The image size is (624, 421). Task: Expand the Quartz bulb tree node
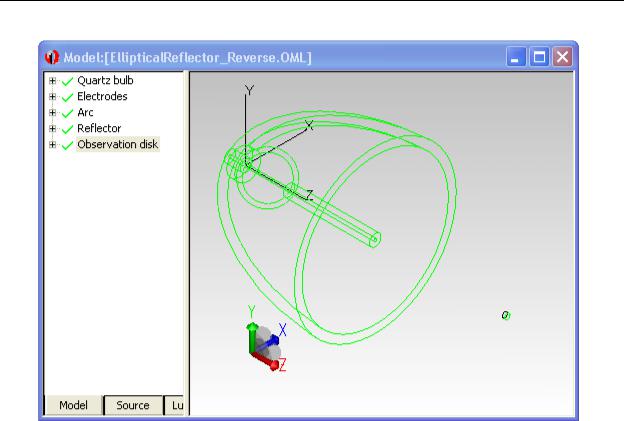coord(52,81)
